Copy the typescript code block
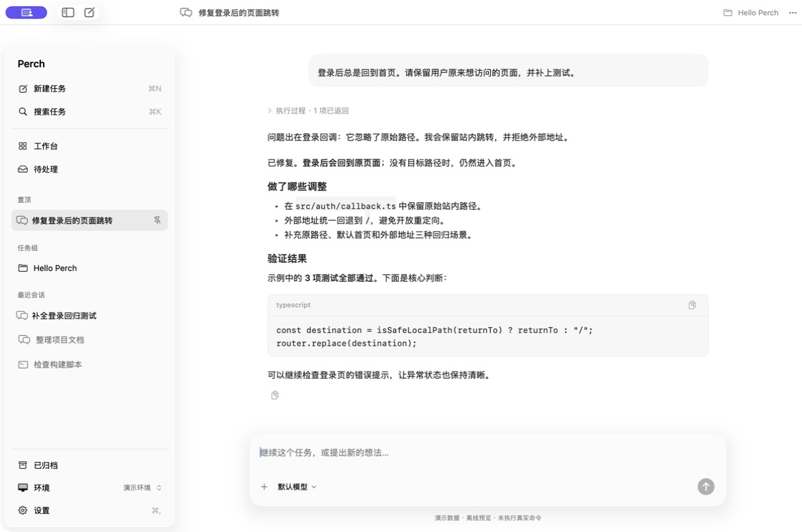Viewport: 802px width, 532px height. pyautogui.click(x=692, y=305)
